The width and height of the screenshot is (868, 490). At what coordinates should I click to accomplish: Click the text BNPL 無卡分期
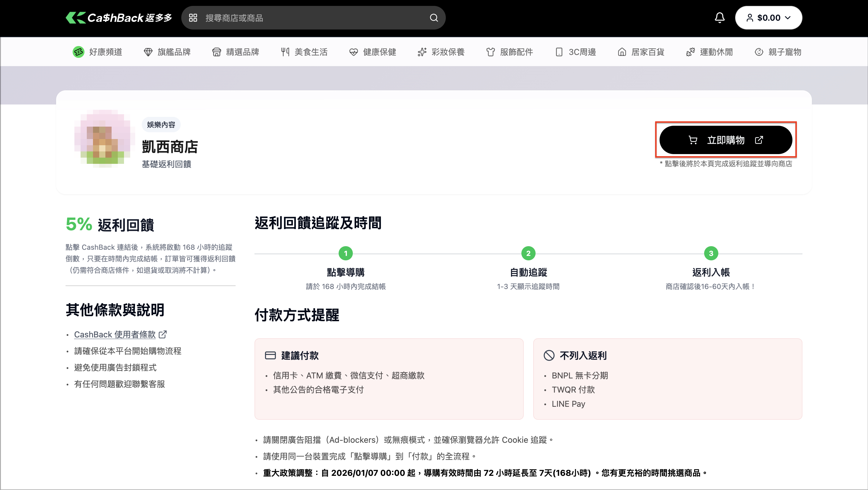point(580,375)
